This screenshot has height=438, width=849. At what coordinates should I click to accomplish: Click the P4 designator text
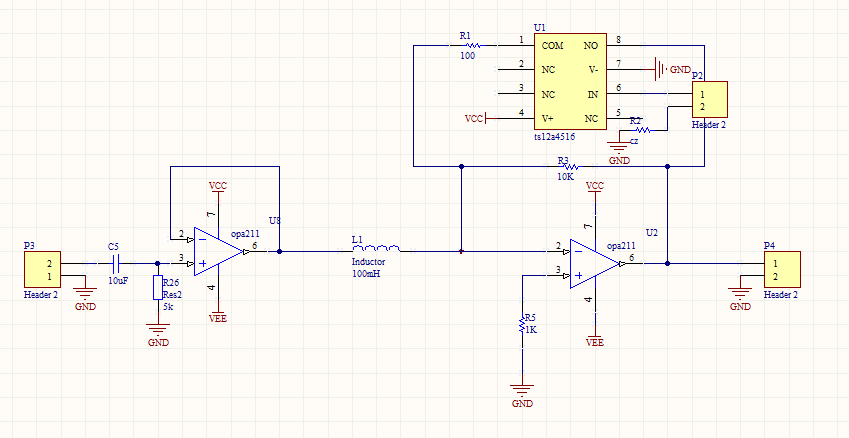pyautogui.click(x=769, y=245)
